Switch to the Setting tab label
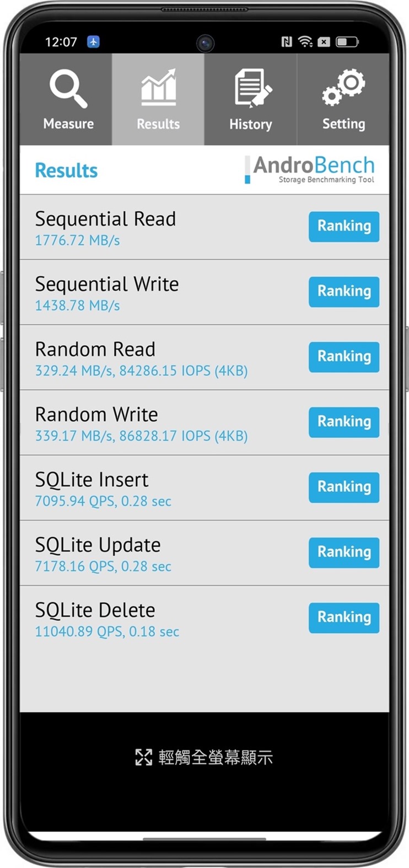This screenshot has height=868, width=409. pos(343,124)
